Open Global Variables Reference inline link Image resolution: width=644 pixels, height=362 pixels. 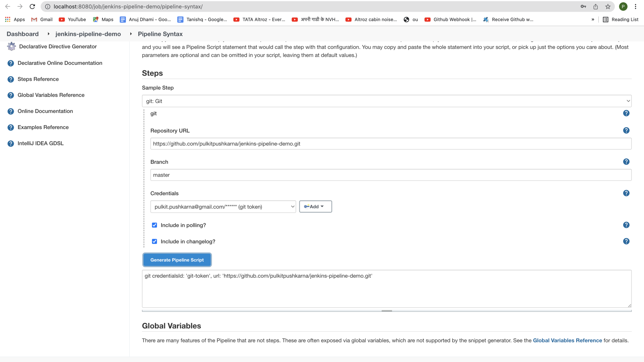coord(567,340)
